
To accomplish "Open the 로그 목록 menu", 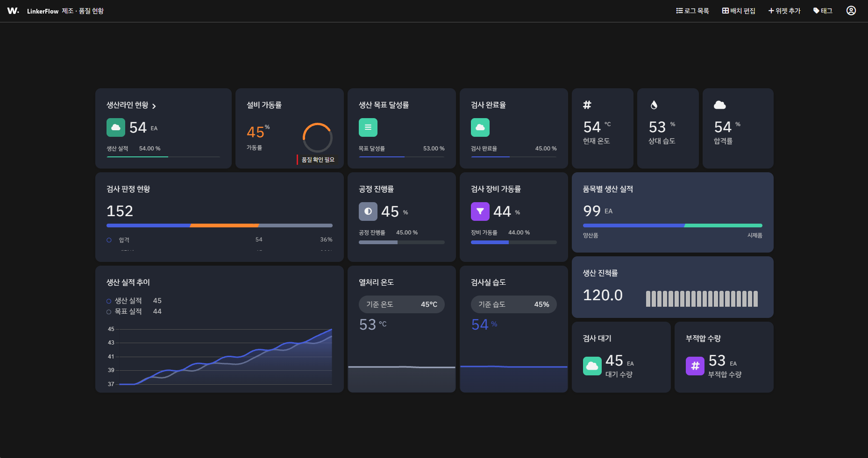I will [x=692, y=11].
